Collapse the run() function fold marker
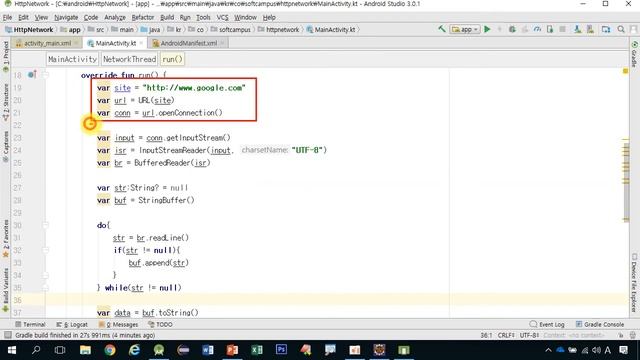This screenshot has width=640, height=360. [46, 75]
